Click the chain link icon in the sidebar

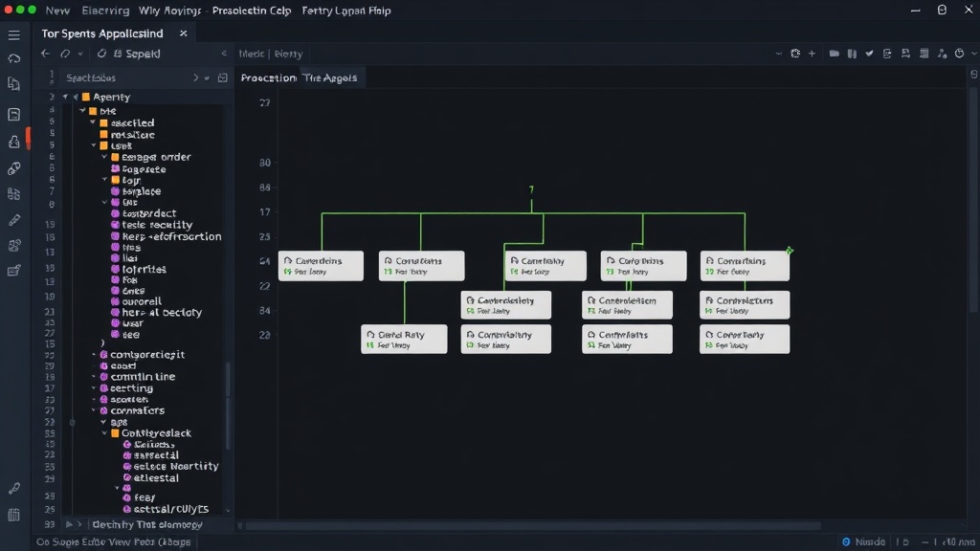13,168
